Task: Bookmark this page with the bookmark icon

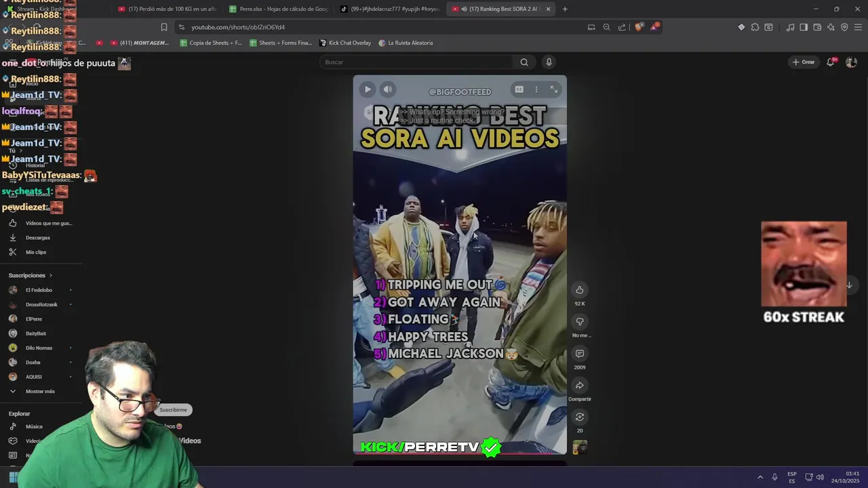Action: click(164, 27)
